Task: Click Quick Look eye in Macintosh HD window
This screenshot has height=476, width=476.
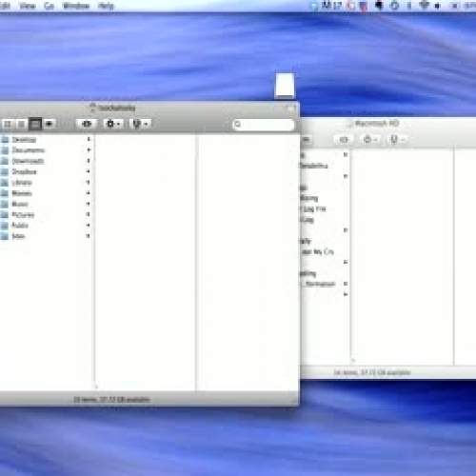Action: pyautogui.click(x=344, y=139)
